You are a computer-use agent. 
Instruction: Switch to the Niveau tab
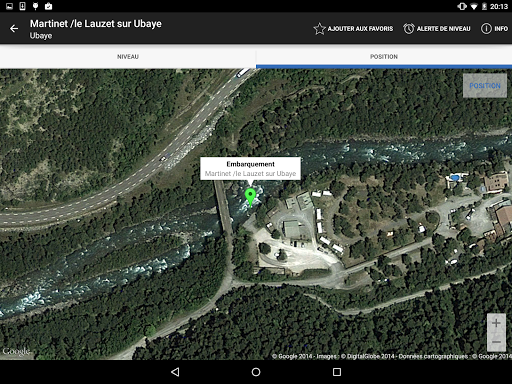point(128,57)
